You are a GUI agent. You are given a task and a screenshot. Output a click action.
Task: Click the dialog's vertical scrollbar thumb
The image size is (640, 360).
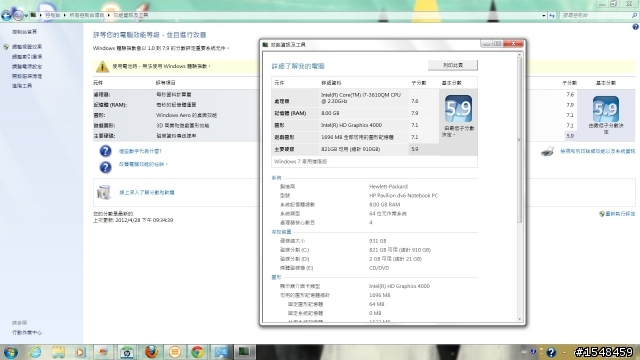pos(520,139)
